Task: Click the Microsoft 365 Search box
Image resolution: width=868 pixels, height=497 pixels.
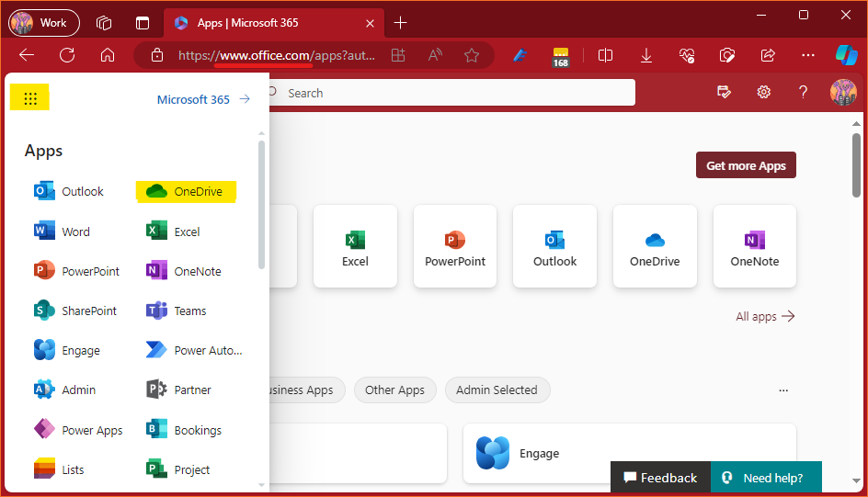Action: pyautogui.click(x=451, y=93)
